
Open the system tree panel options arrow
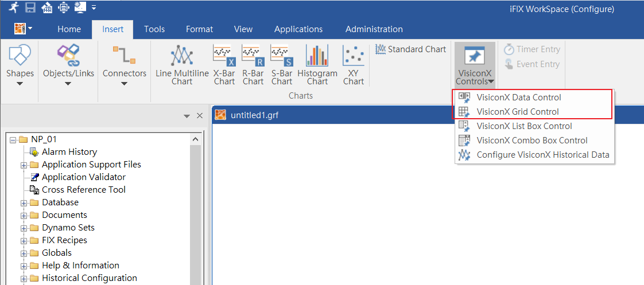(x=187, y=116)
